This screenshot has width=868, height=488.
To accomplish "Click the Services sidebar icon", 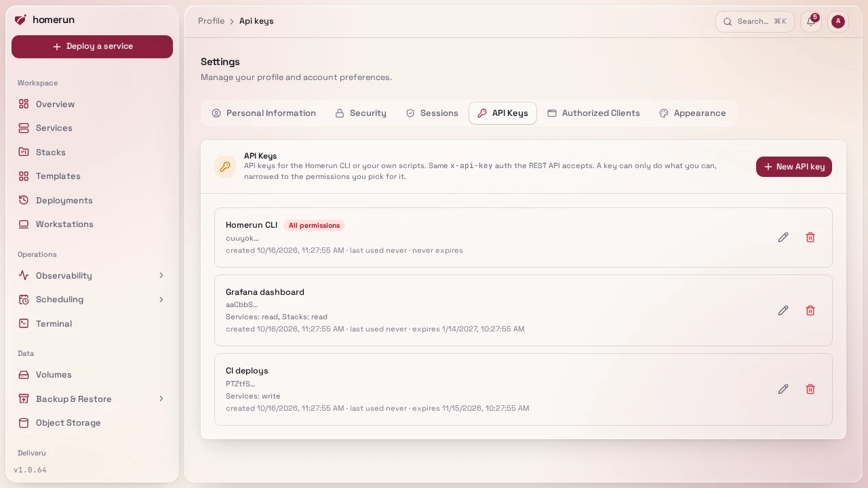I will pos(24,128).
